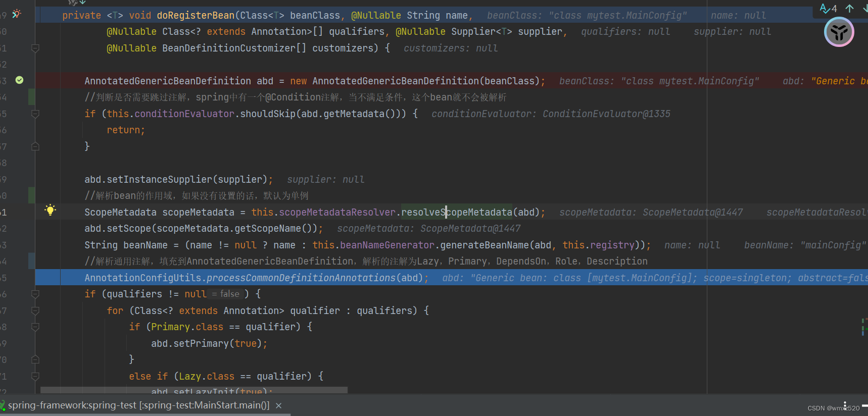868x416 pixels.
Task: Click generateBeanName method call
Action: [x=485, y=245]
